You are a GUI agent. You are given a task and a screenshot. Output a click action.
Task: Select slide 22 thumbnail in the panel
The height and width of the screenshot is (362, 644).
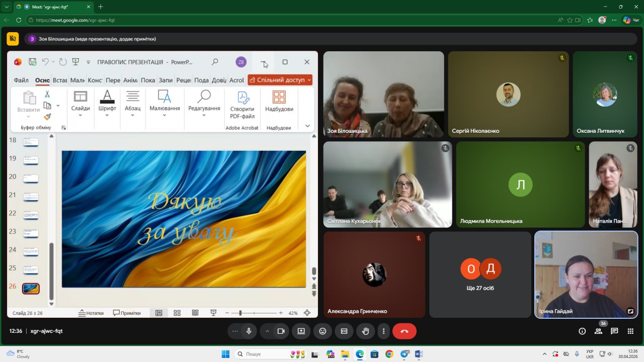coord(31,215)
